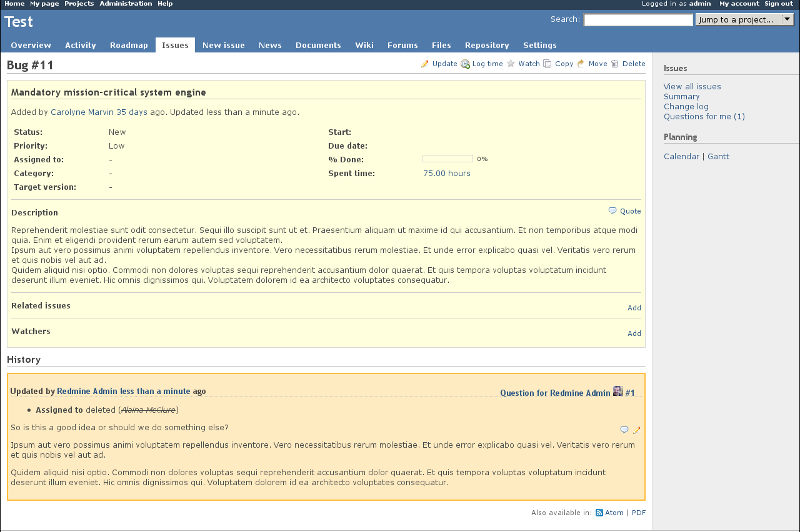Screen dimensions: 800x532
Task: Click Redmine Admin avatar thumbnail in history
Action: click(617, 392)
